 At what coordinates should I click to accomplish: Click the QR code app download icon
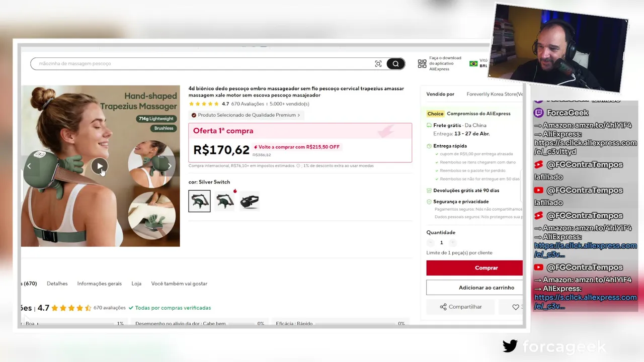422,64
